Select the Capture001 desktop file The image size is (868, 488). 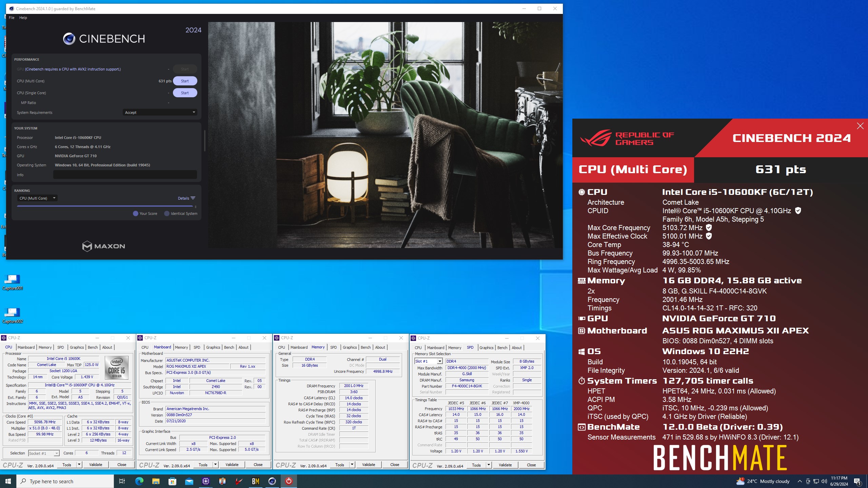tap(13, 282)
